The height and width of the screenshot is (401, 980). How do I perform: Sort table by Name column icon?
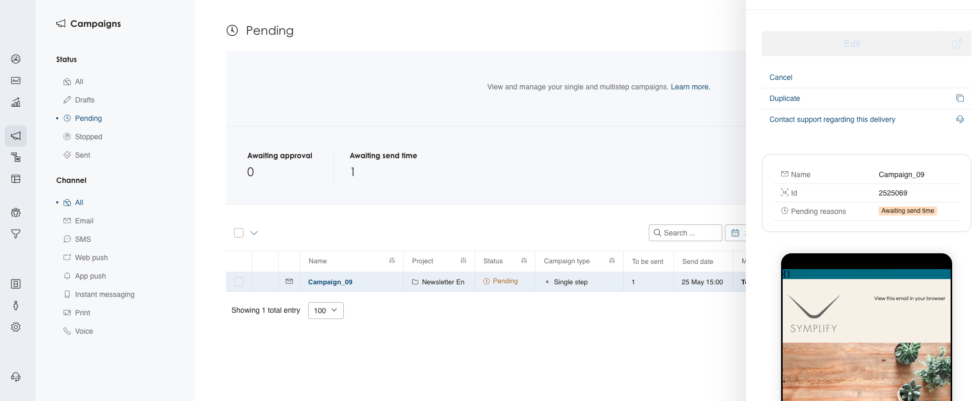click(x=392, y=261)
